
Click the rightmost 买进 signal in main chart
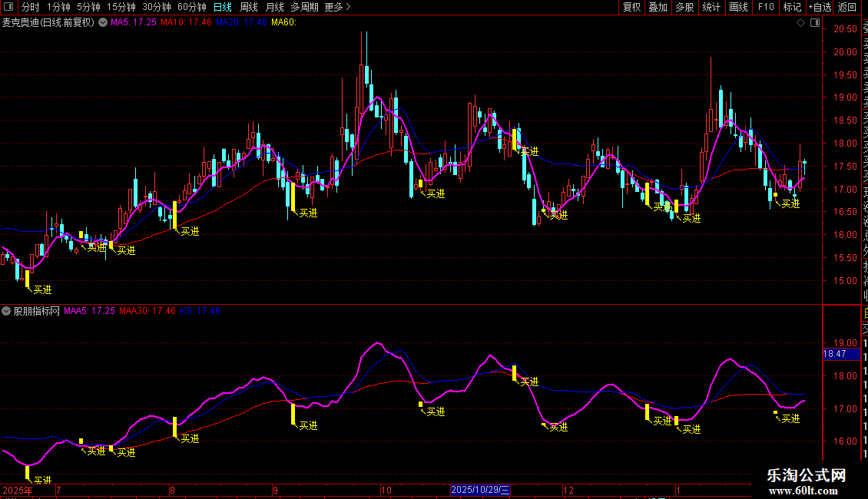coord(790,204)
